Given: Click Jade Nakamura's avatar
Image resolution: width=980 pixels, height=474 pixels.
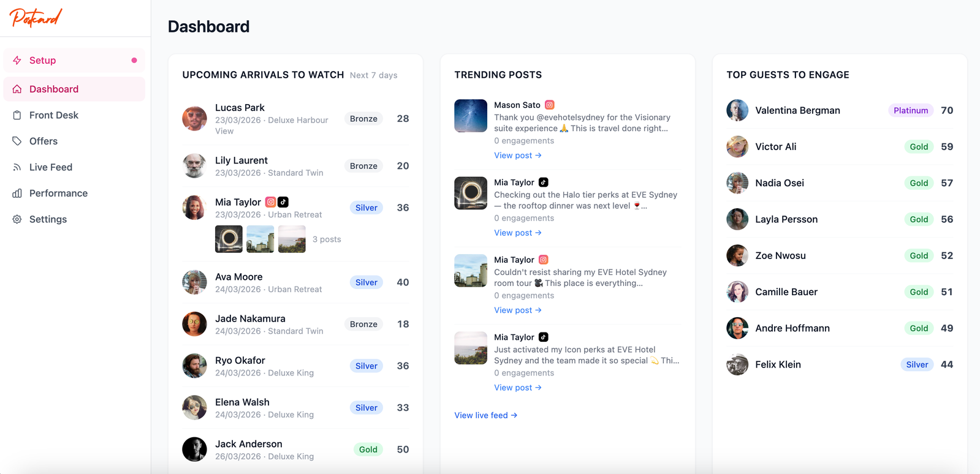Looking at the screenshot, I should (194, 324).
